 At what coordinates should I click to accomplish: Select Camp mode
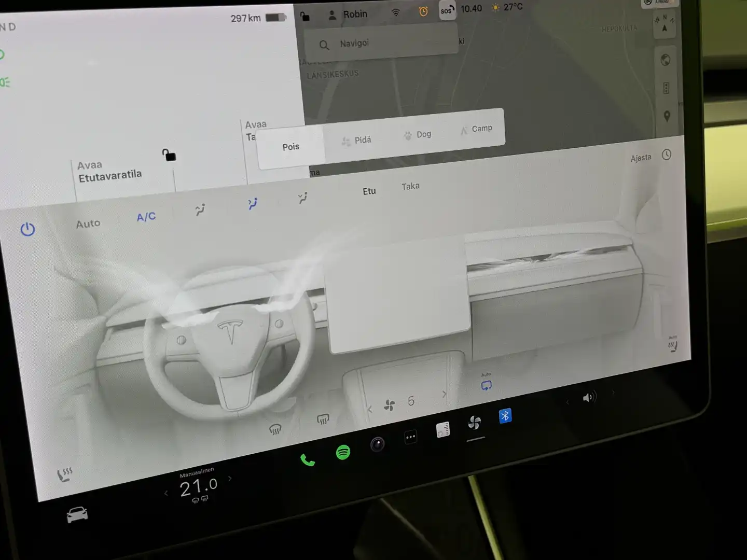coord(476,129)
